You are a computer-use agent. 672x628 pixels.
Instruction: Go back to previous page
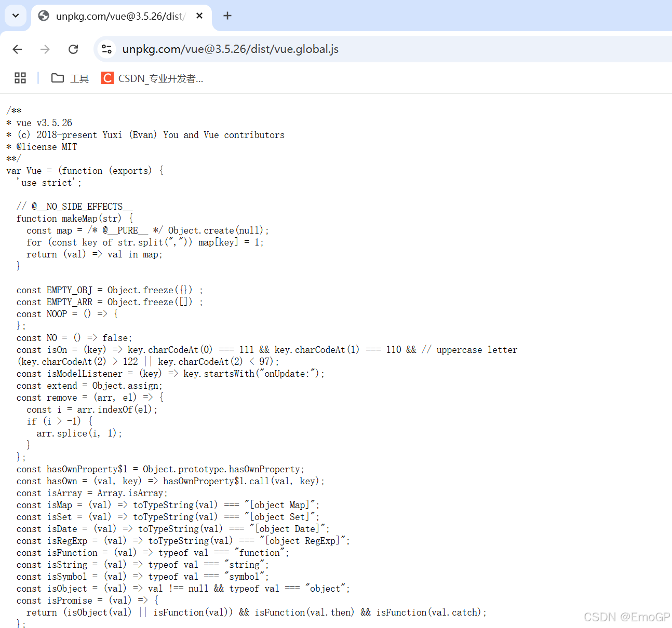click(x=17, y=49)
